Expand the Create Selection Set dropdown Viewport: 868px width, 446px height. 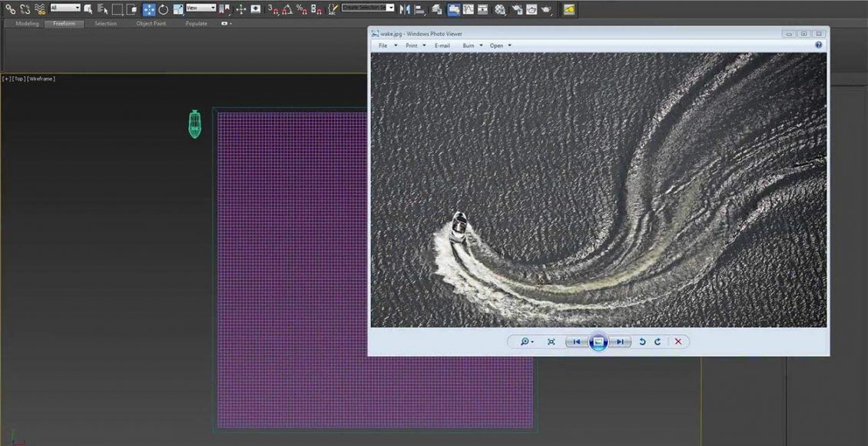(x=390, y=8)
